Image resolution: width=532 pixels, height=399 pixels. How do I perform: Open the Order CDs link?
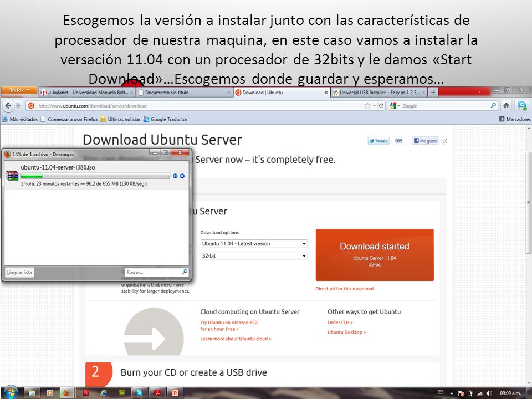(340, 323)
